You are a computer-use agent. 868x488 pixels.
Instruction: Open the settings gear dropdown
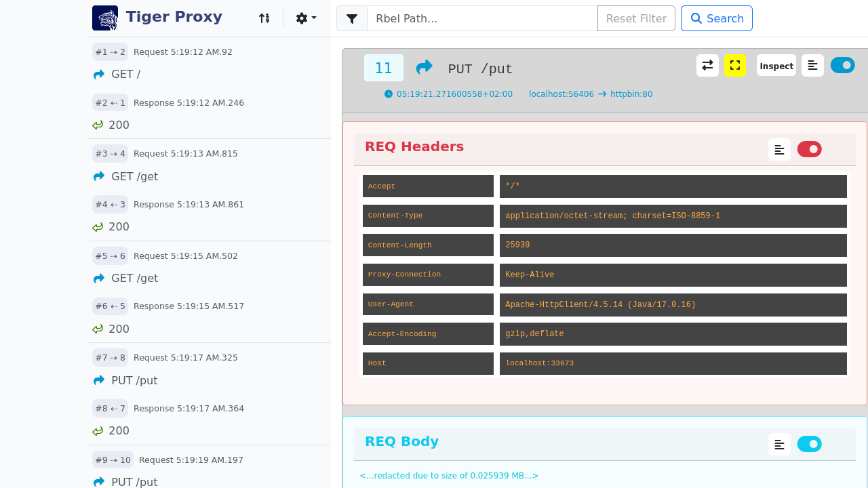point(306,18)
